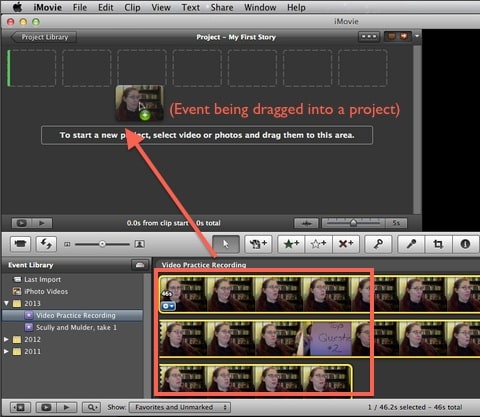This screenshot has height=417, width=480.
Task: Go back to Project Library
Action: 44,37
